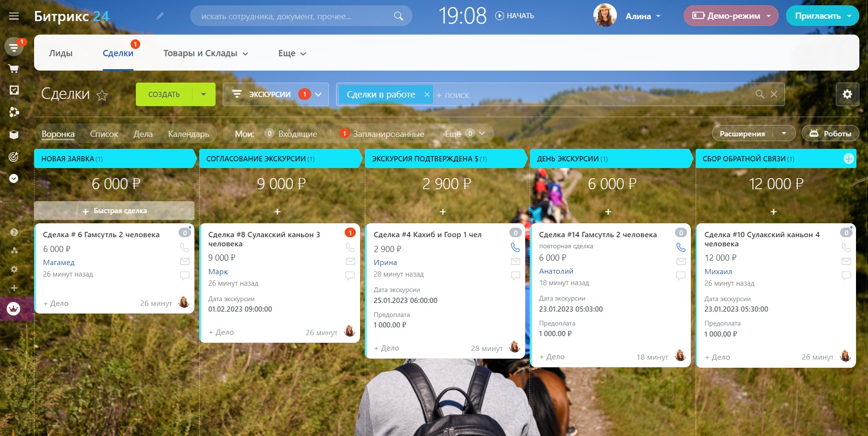Image resolution: width=868 pixels, height=436 pixels.
Task: Switch to the Календарь view
Action: point(189,134)
